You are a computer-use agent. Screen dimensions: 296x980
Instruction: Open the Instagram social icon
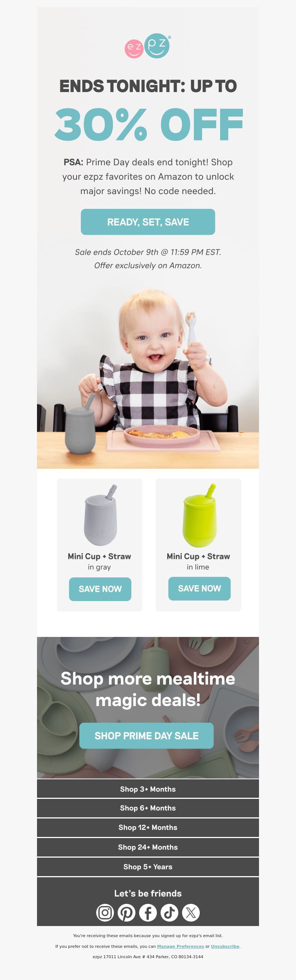coord(105,913)
